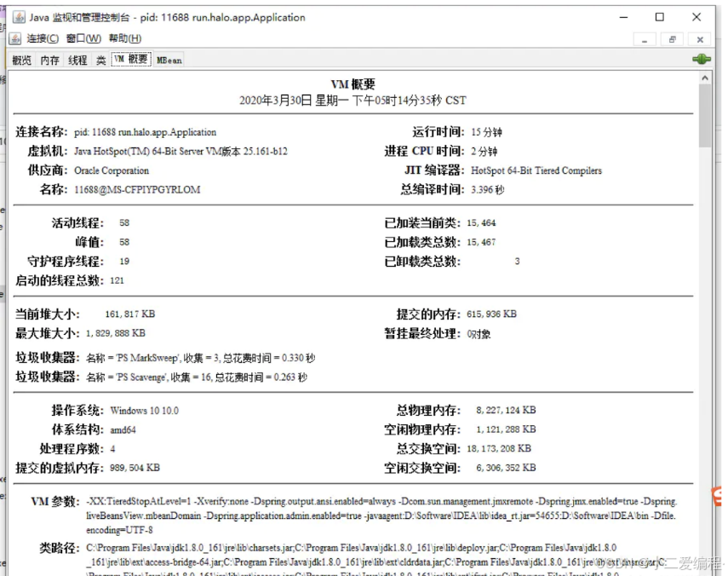The width and height of the screenshot is (728, 576).
Task: Minimize the inner connection window
Action: [x=645, y=40]
